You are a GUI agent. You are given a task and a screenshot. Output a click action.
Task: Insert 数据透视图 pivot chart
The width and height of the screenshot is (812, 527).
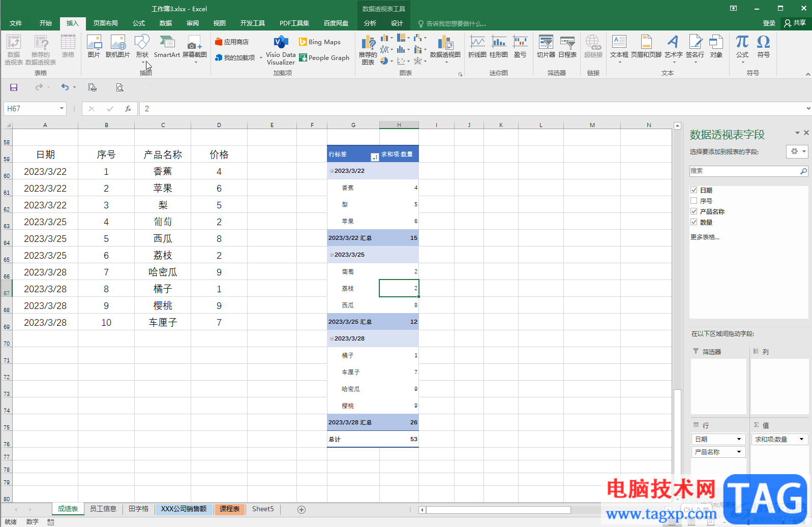445,48
